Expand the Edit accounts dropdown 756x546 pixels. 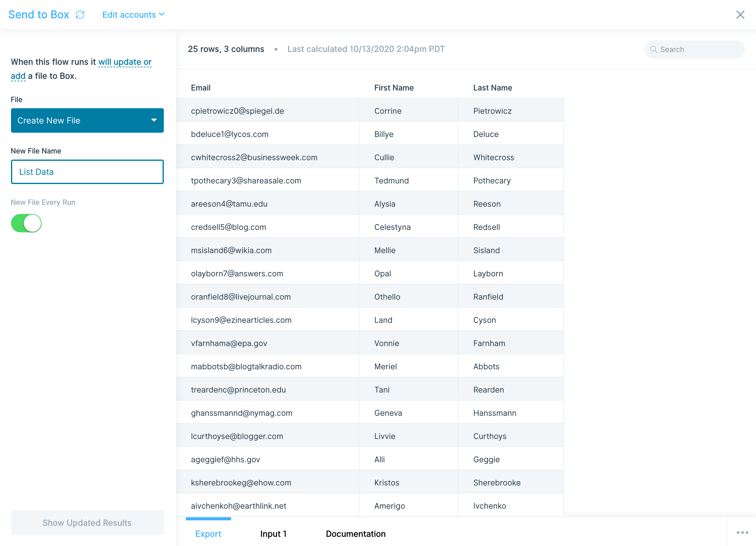[133, 15]
